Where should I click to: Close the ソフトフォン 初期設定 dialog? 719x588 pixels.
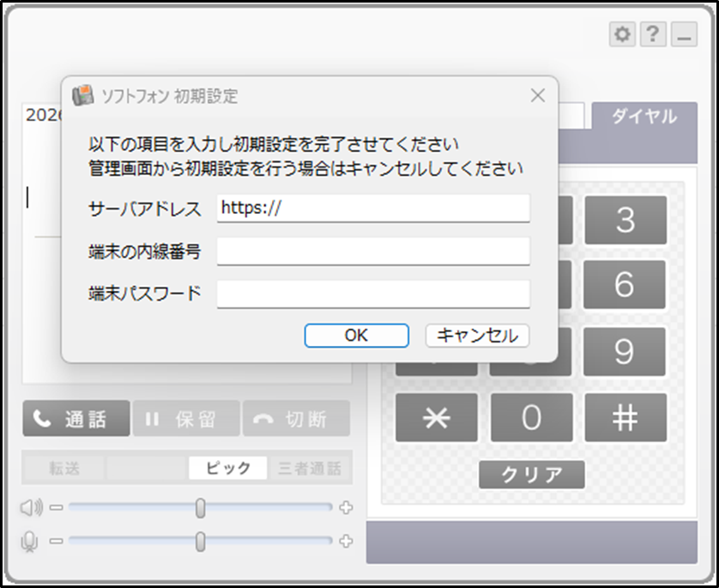point(537,95)
